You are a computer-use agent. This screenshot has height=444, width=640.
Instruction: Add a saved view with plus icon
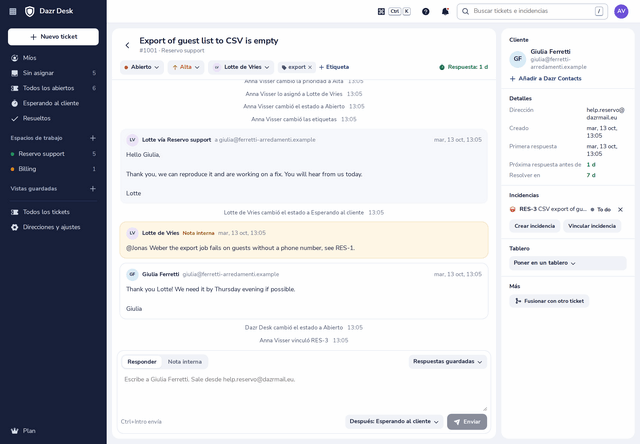pos(93,189)
